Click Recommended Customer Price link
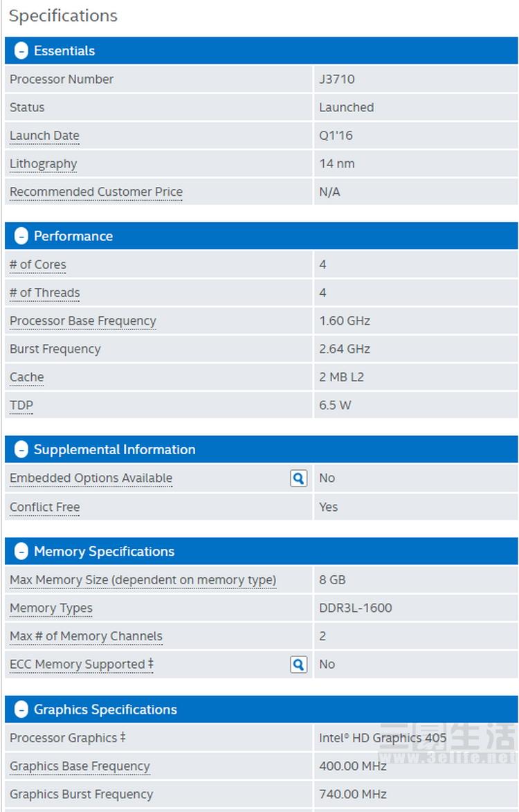Viewport: 519px width, 812px height. point(96,192)
